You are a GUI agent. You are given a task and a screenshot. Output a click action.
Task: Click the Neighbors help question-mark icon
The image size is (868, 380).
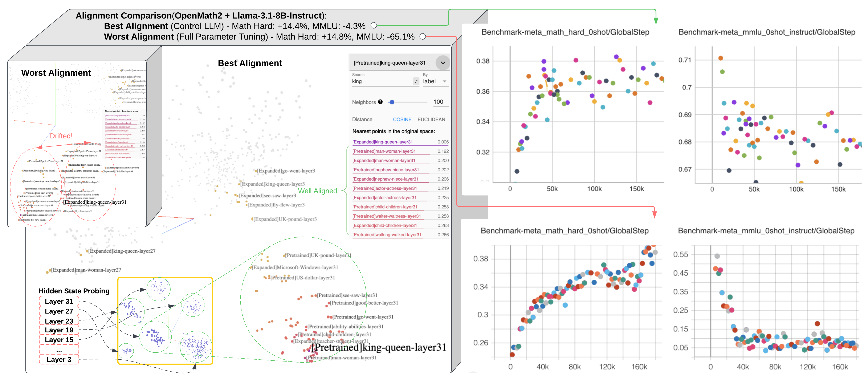[x=380, y=102]
